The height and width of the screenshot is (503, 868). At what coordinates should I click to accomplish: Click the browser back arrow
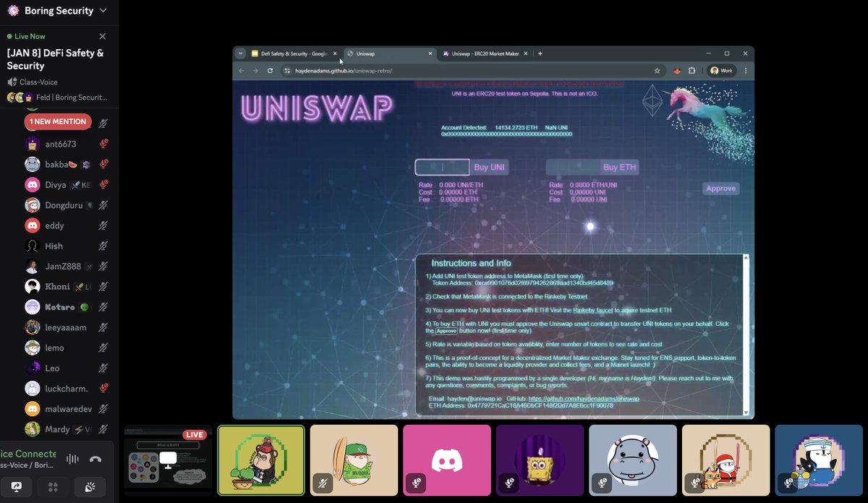(x=242, y=71)
